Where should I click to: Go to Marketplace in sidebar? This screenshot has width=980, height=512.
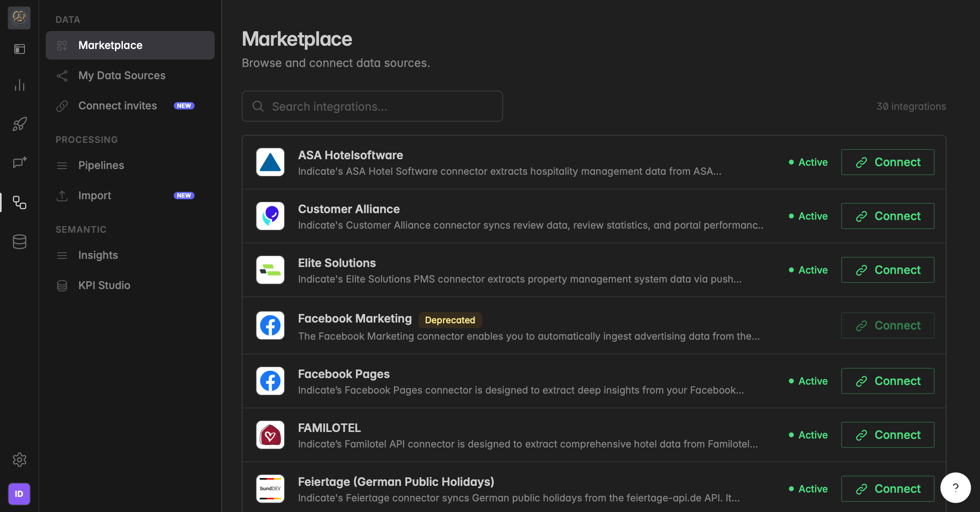(x=130, y=45)
